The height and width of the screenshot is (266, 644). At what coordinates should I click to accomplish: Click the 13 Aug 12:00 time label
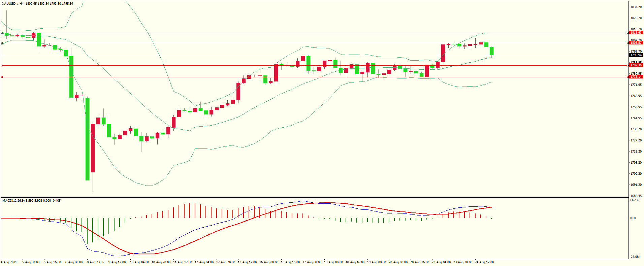point(247,262)
